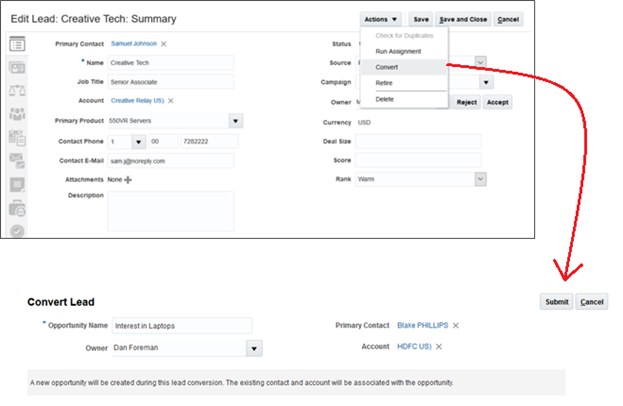This screenshot has width=623, height=406.
Task: Remove primary contact Samuel Johnson
Action: point(164,44)
